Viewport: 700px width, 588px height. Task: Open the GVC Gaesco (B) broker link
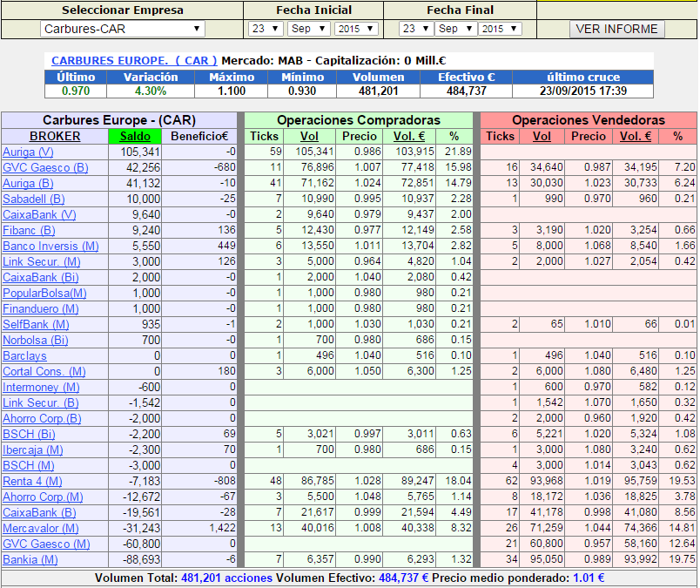point(45,168)
